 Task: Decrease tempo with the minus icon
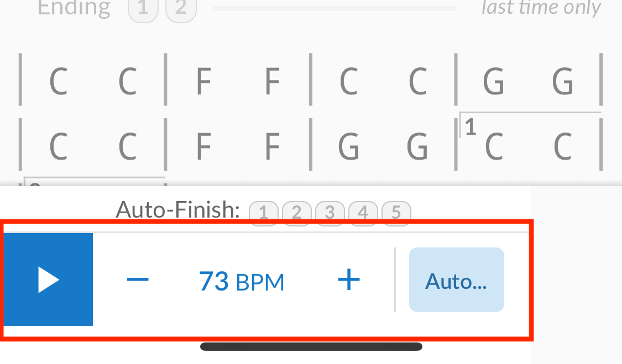(138, 279)
